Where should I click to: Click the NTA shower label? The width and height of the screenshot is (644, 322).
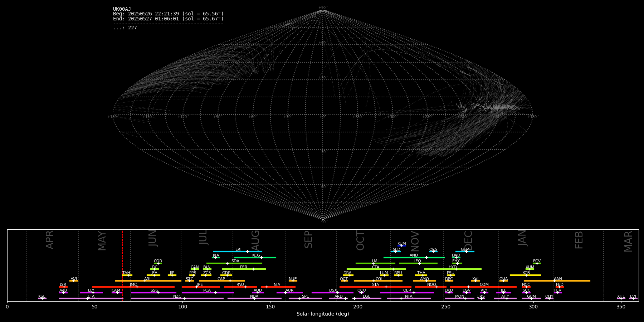pos(409,297)
